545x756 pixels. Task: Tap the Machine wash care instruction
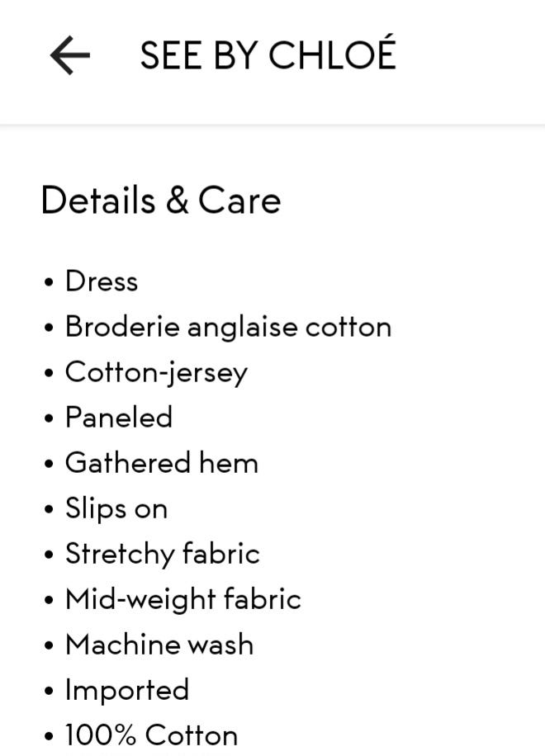[x=159, y=645]
